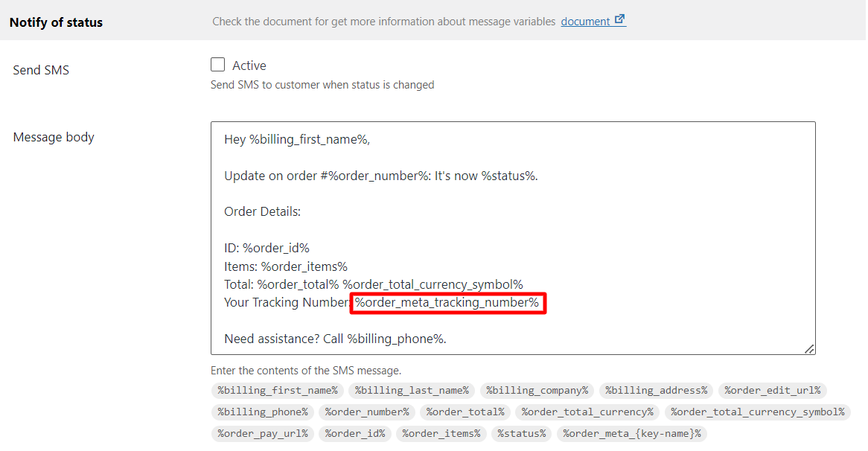868x451 pixels.
Task: Insert the %order_id% variable tag
Action: 355,433
